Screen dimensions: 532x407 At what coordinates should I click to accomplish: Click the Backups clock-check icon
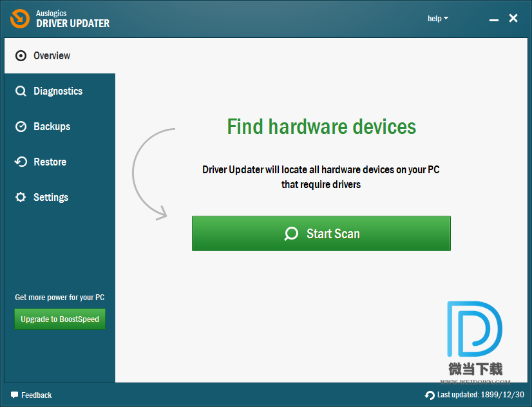click(x=21, y=126)
